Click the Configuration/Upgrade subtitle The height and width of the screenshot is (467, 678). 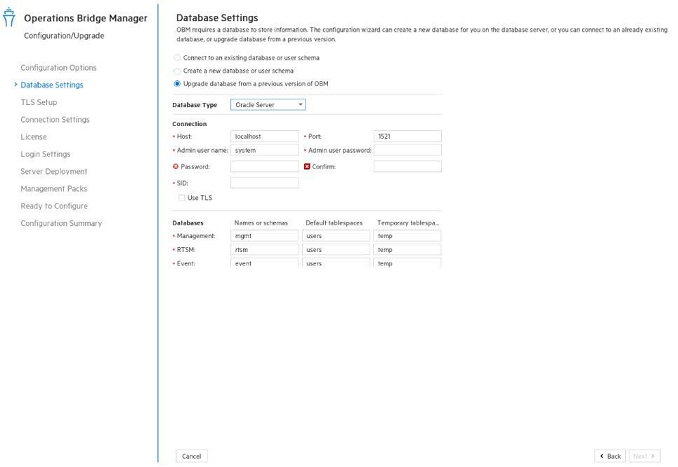64,35
